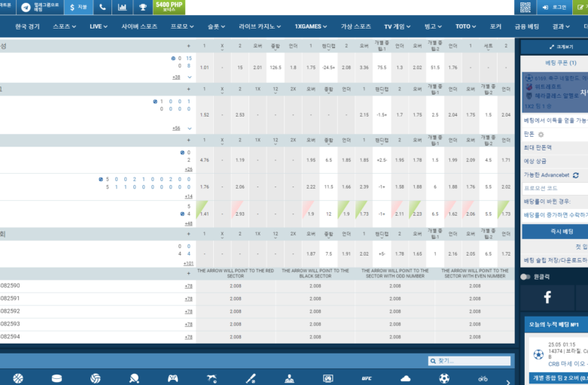Expand the +56 more markets link
Image resolution: width=588 pixels, height=385 pixels.
176,129
